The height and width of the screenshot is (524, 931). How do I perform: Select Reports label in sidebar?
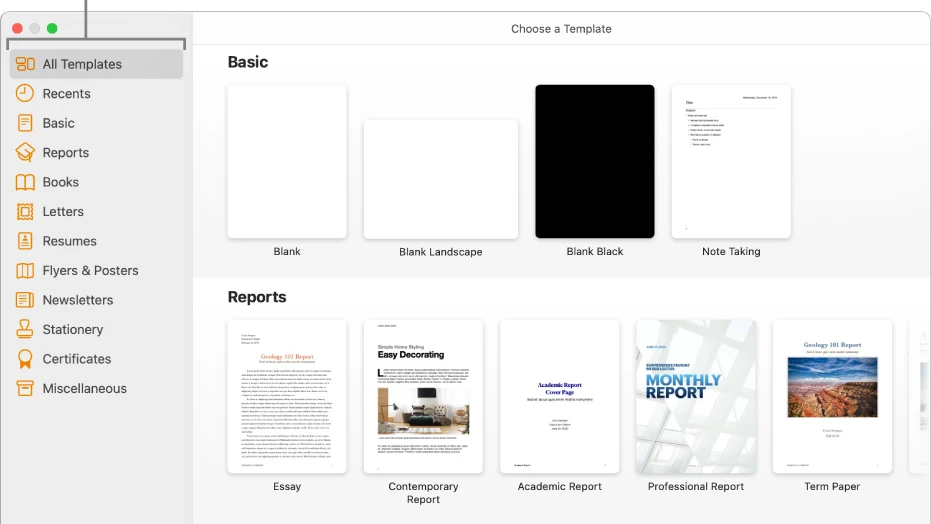tap(66, 153)
